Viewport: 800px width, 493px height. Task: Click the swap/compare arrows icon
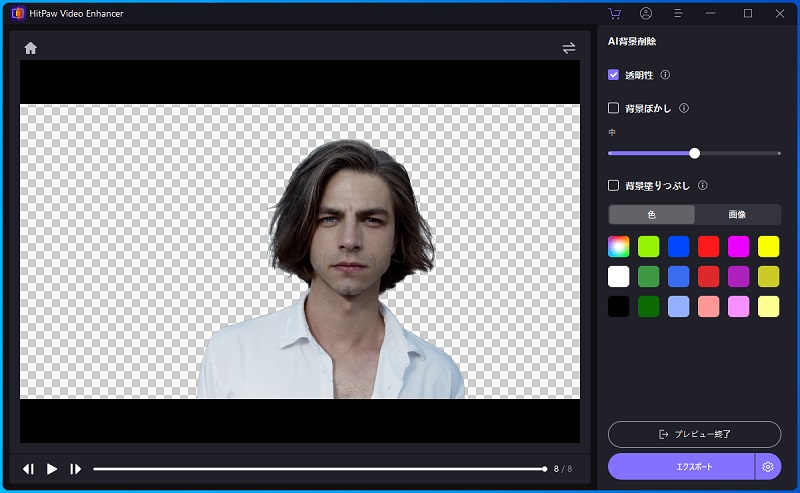click(569, 48)
